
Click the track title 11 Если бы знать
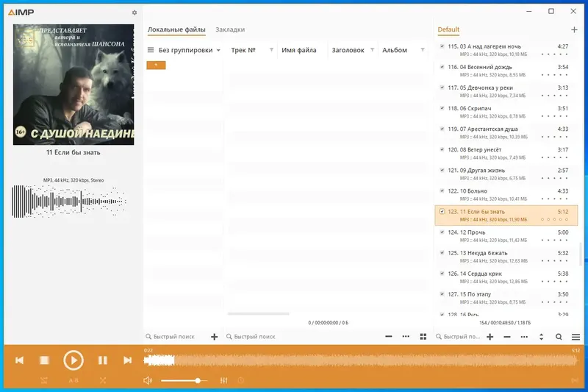(x=73, y=152)
